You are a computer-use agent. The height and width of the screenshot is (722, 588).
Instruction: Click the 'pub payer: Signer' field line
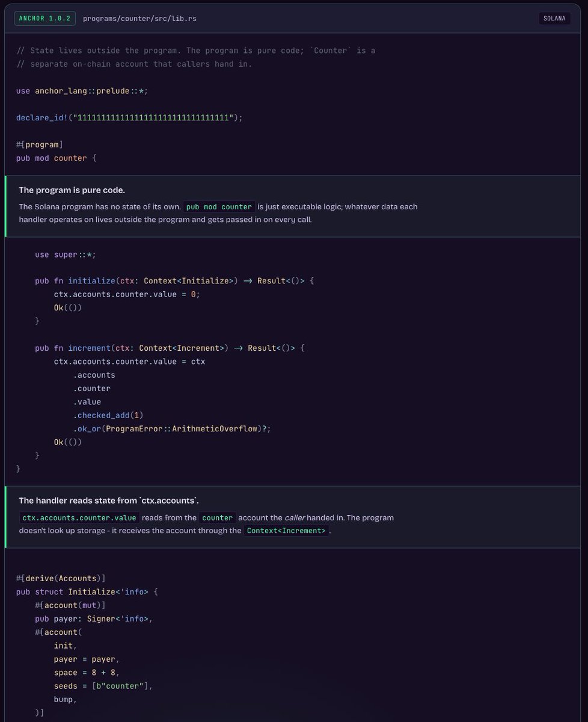coord(94,619)
